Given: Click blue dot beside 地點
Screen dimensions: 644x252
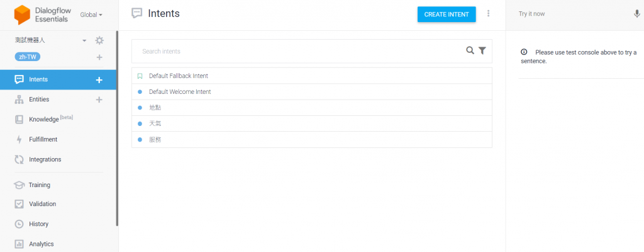Looking at the screenshot, I should pyautogui.click(x=140, y=108).
